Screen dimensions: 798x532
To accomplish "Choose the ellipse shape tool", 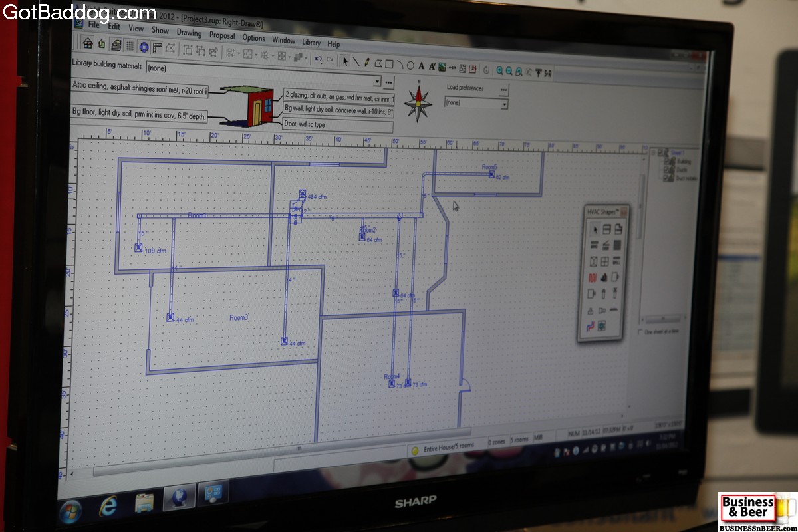I will [x=410, y=65].
